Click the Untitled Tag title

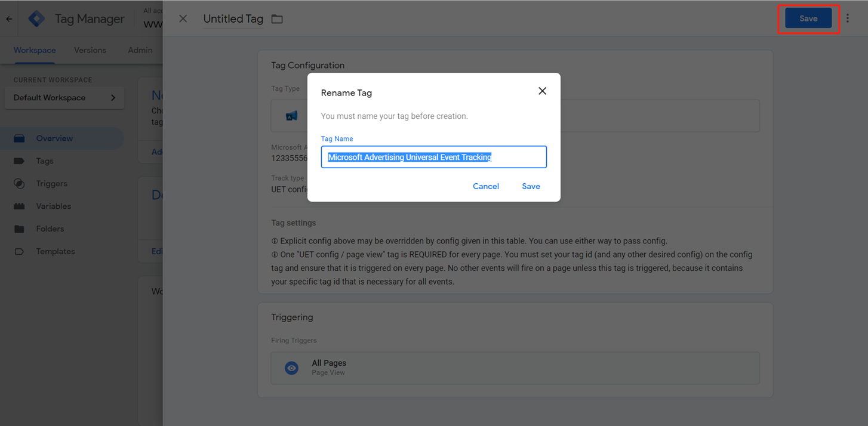(233, 19)
